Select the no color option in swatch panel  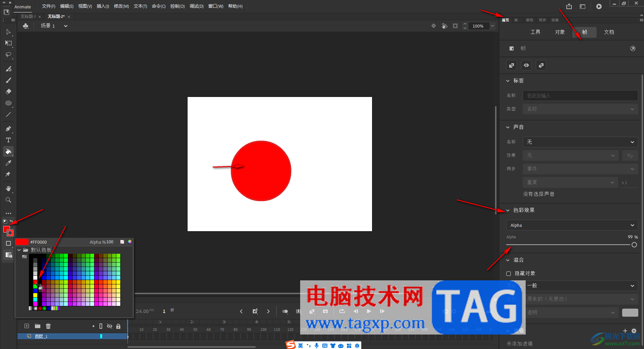pos(122,242)
